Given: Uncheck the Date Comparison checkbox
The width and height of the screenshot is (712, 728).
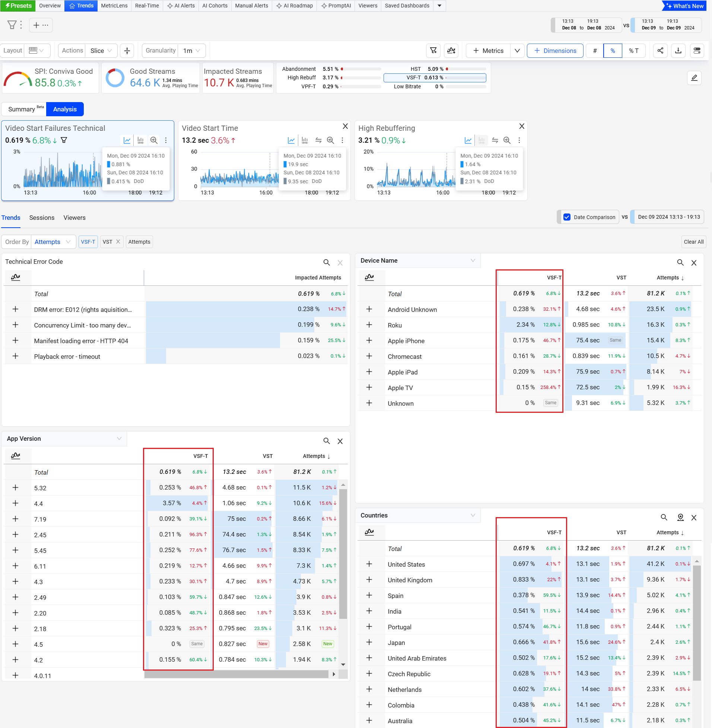Looking at the screenshot, I should [x=567, y=217].
